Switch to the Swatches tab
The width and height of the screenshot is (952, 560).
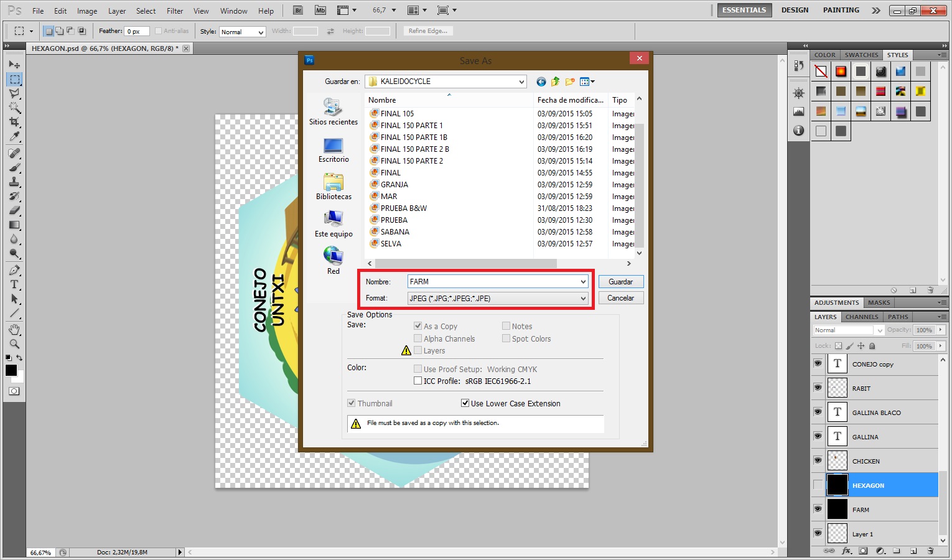tap(861, 55)
